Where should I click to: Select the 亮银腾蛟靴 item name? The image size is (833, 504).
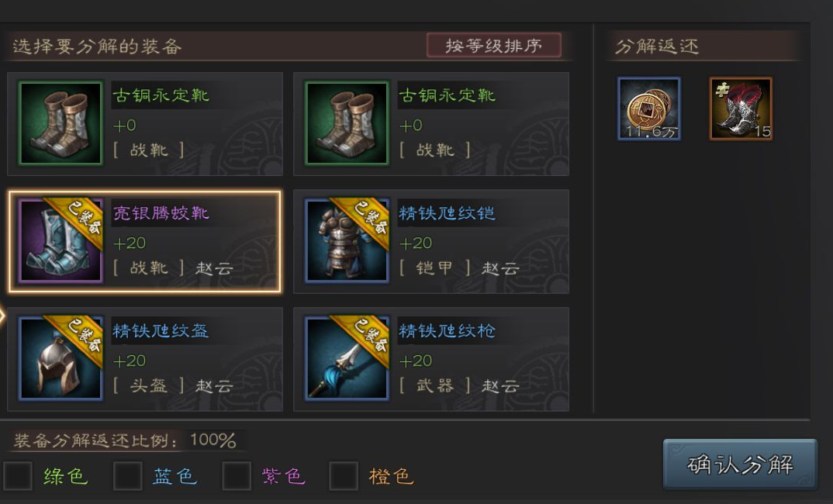[x=161, y=213]
